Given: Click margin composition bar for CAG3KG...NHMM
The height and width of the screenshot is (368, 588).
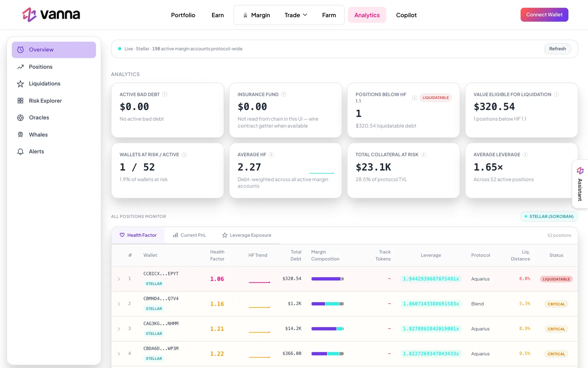Looking at the screenshot, I should (x=327, y=329).
